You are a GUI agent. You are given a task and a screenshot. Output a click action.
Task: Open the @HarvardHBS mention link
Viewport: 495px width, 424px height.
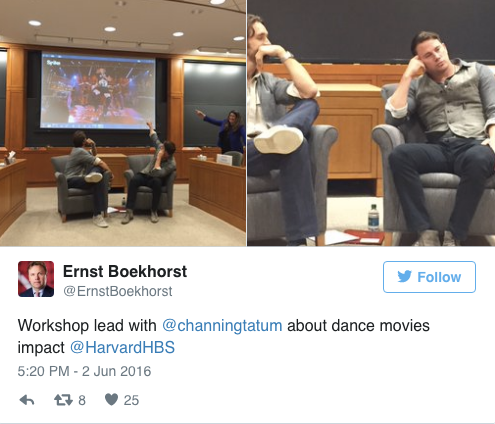coord(122,347)
